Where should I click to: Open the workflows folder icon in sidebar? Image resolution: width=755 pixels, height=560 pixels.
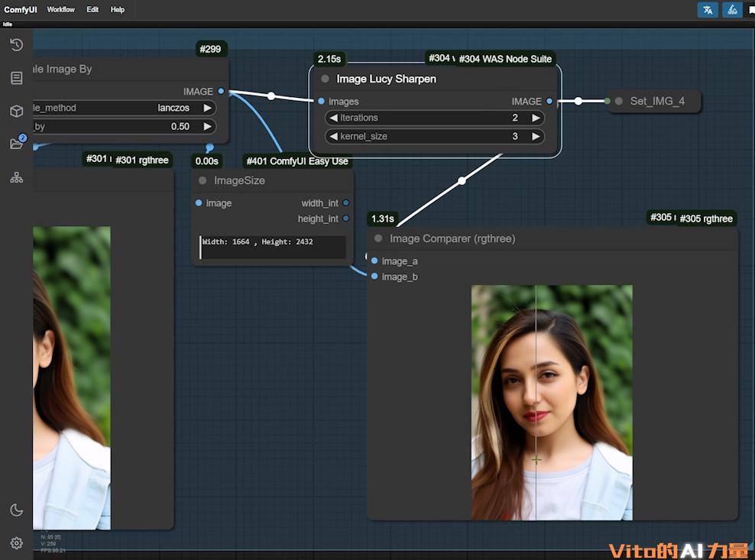(16, 144)
